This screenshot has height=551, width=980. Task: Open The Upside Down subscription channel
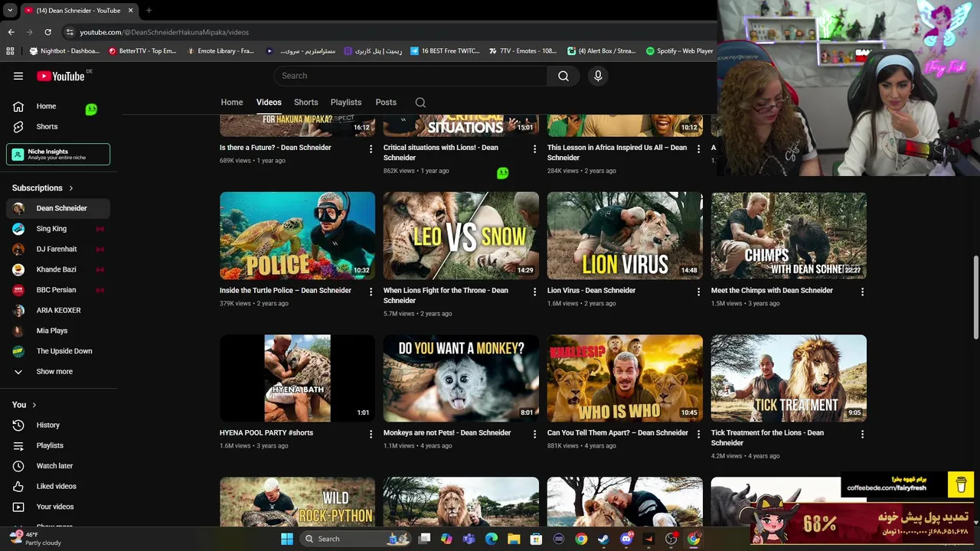click(x=58, y=351)
